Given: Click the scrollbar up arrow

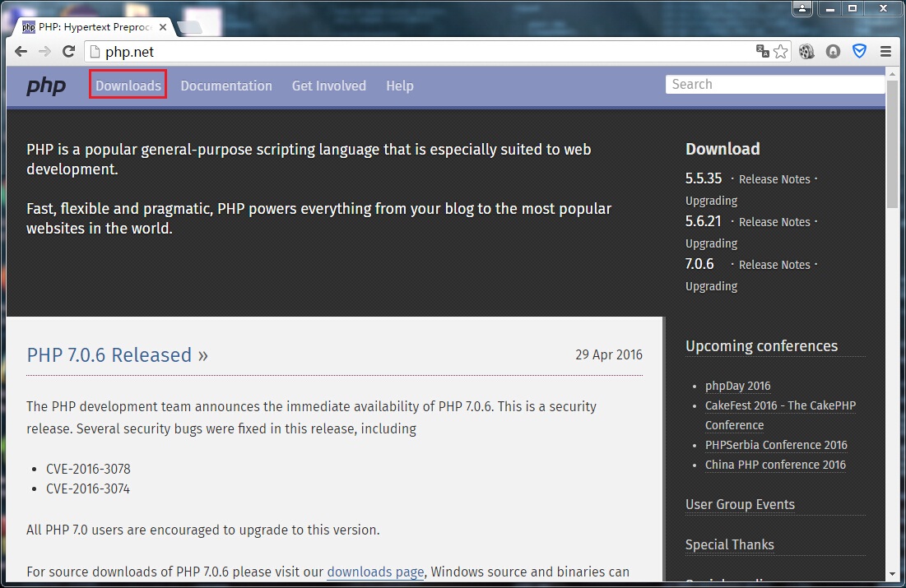Looking at the screenshot, I should (893, 72).
